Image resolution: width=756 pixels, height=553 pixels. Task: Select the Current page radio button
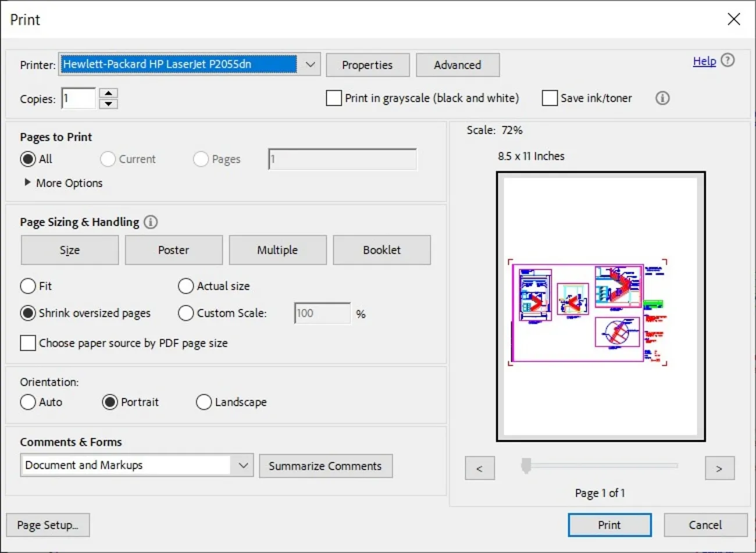(x=108, y=159)
